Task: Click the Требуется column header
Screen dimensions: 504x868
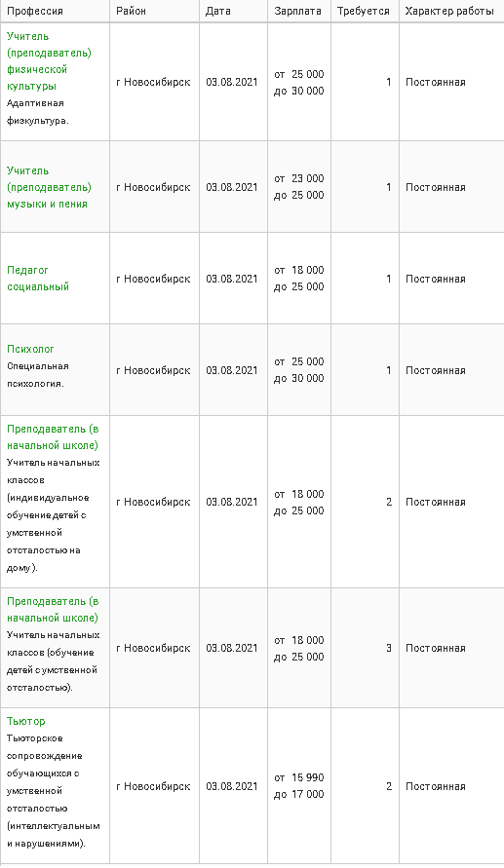Action: (x=364, y=11)
